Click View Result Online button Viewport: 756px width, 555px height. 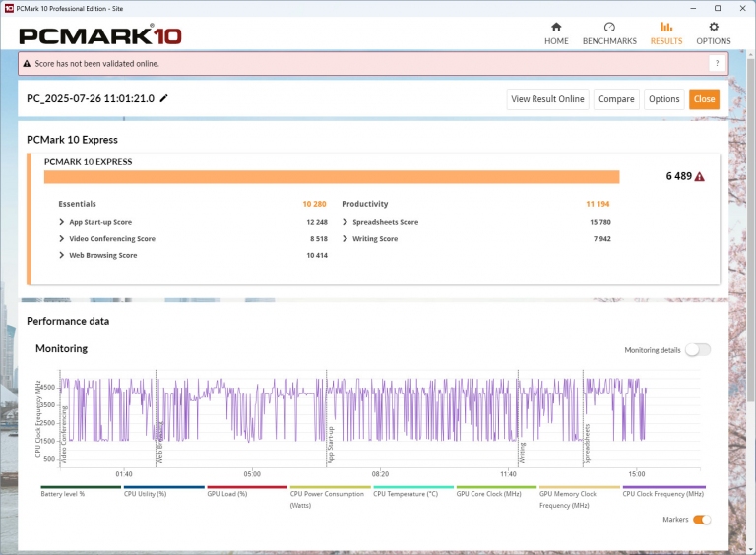[547, 99]
